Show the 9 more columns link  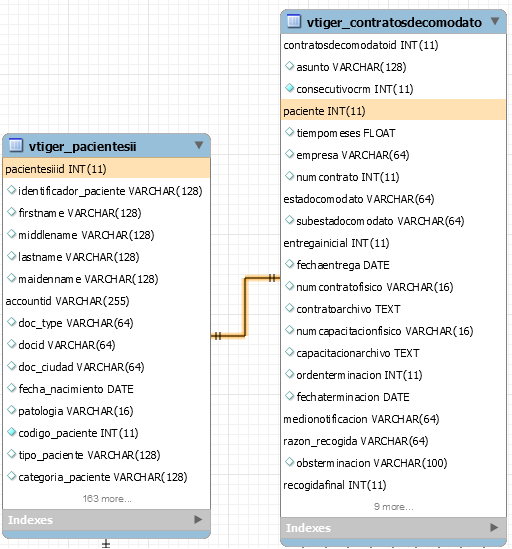point(394,507)
